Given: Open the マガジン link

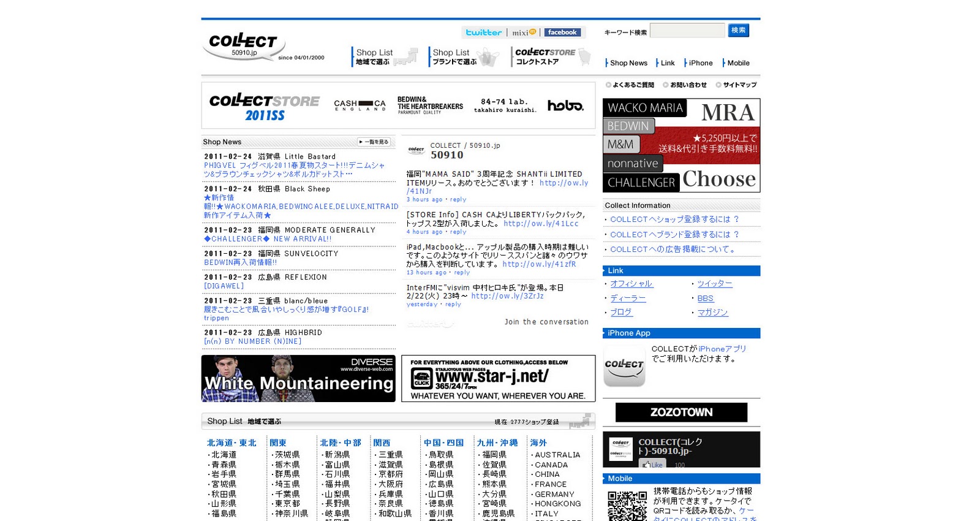Looking at the screenshot, I should [713, 313].
